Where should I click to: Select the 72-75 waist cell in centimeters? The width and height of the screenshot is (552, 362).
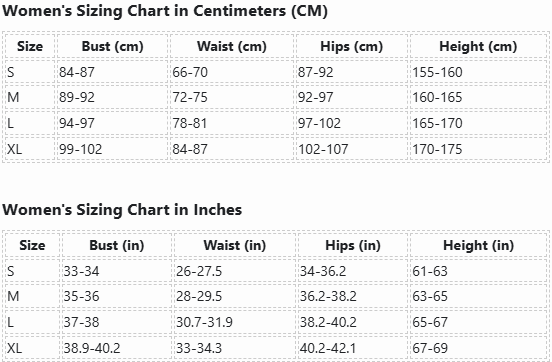point(232,97)
